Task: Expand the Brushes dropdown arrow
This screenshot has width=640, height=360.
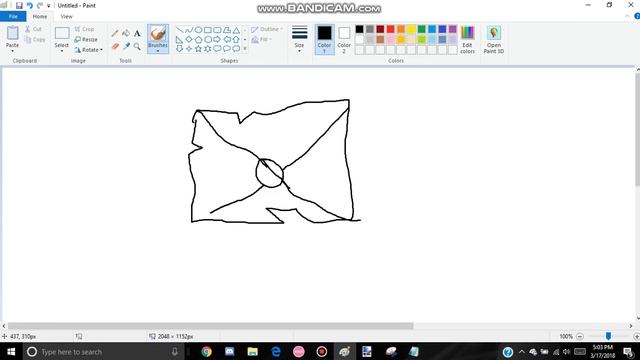Action: [158, 51]
